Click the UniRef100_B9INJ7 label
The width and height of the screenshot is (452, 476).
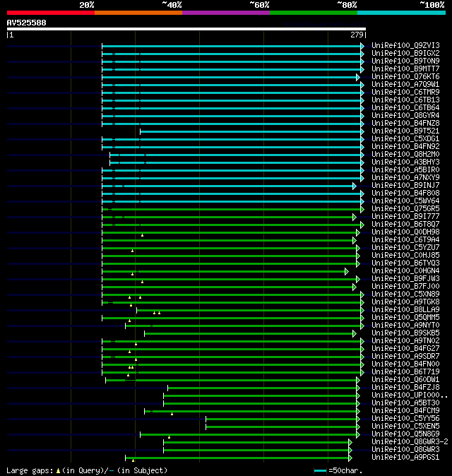tap(405, 186)
